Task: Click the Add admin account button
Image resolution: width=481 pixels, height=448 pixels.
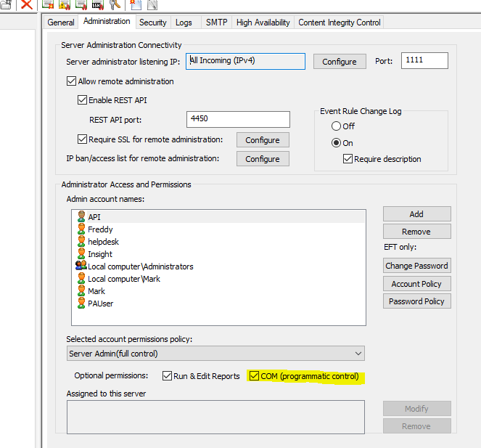Action: [416, 214]
